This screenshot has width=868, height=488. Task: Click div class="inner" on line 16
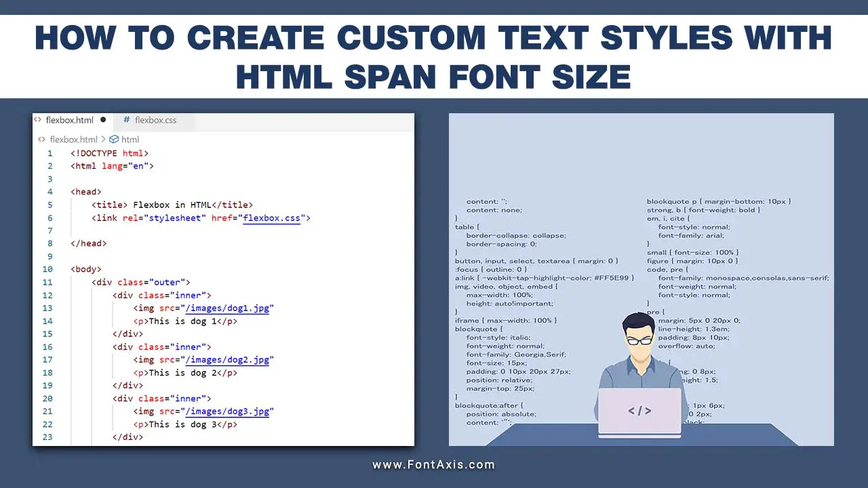coord(162,347)
